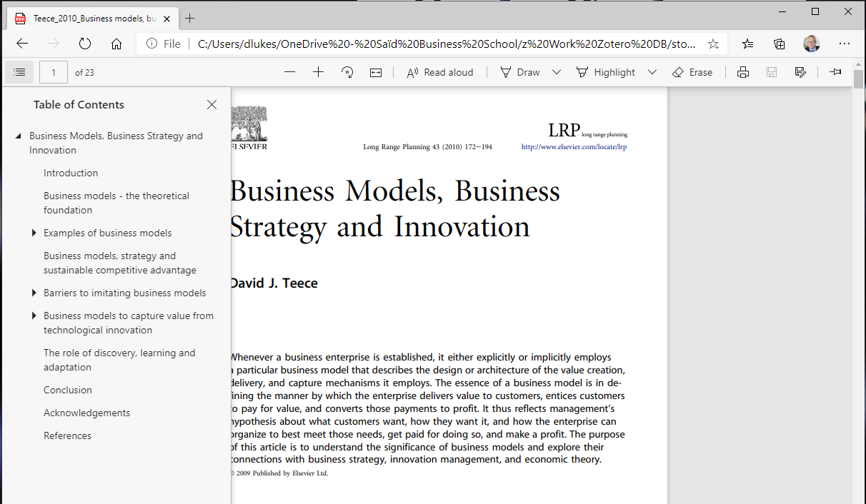Click the browser Back arrow
The image size is (866, 504).
point(22,44)
